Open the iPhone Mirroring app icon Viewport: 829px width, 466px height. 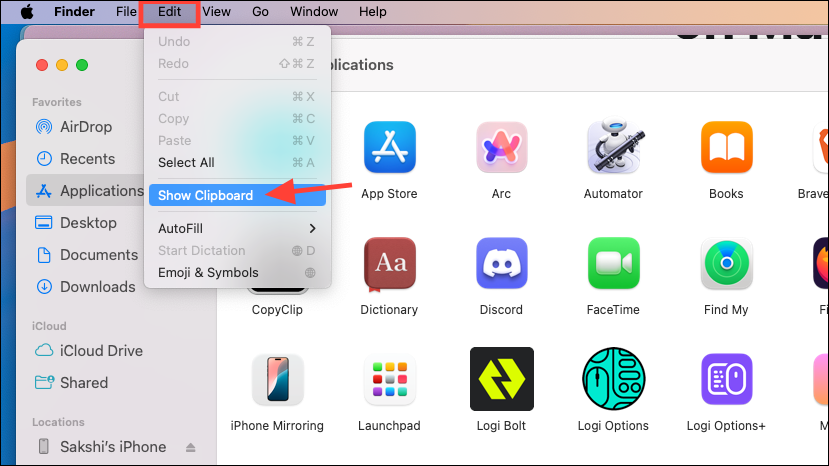[278, 379]
